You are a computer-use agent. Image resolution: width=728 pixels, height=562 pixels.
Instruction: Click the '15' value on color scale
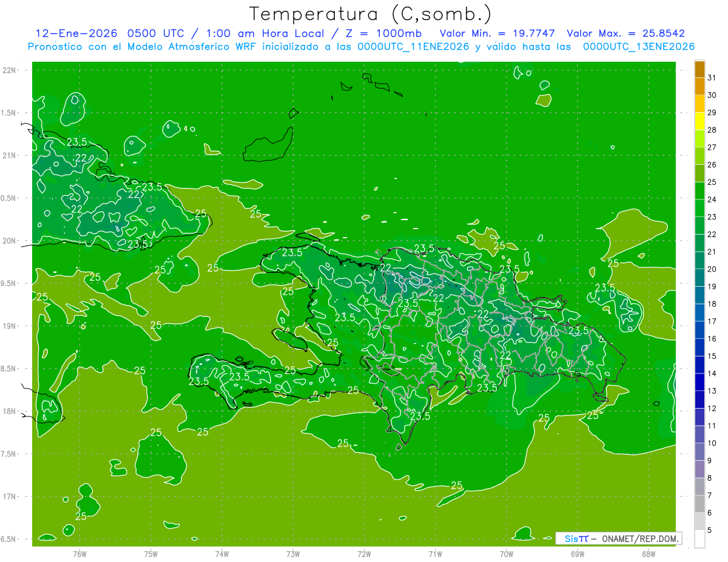[712, 356]
